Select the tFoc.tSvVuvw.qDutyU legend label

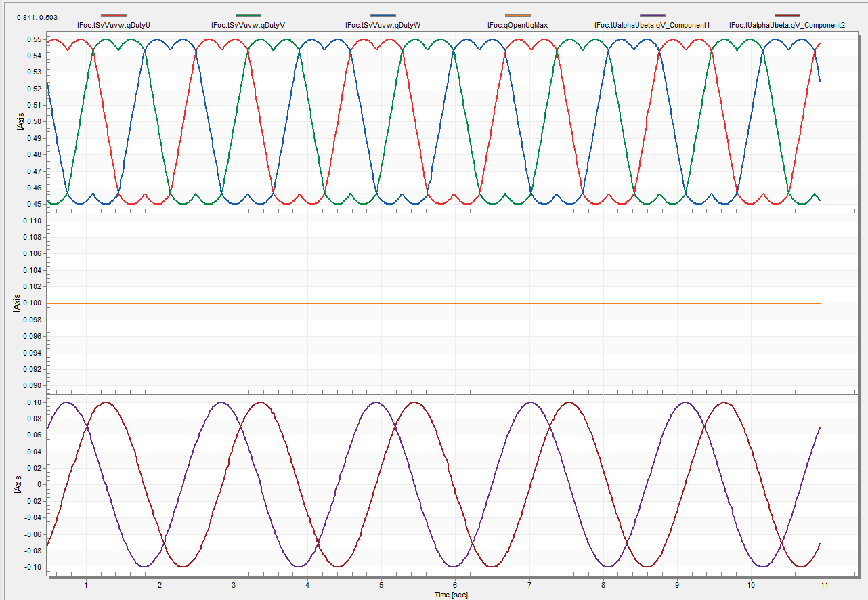[x=114, y=26]
